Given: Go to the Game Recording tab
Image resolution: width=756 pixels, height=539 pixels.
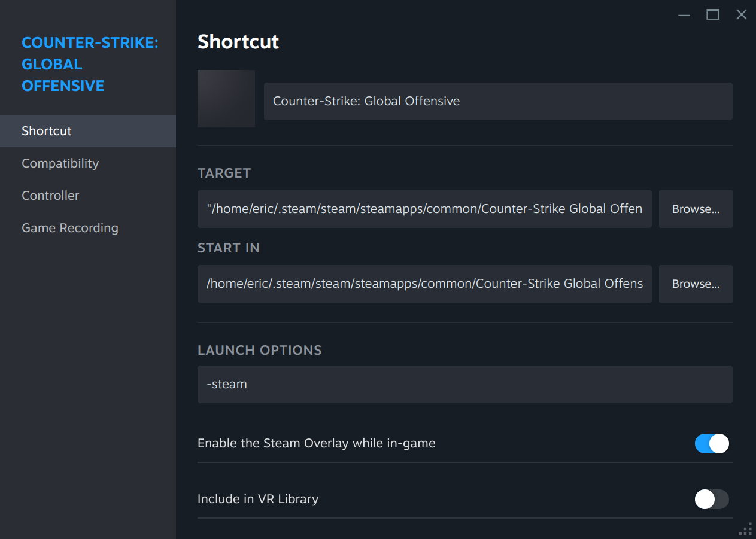Looking at the screenshot, I should pos(88,228).
